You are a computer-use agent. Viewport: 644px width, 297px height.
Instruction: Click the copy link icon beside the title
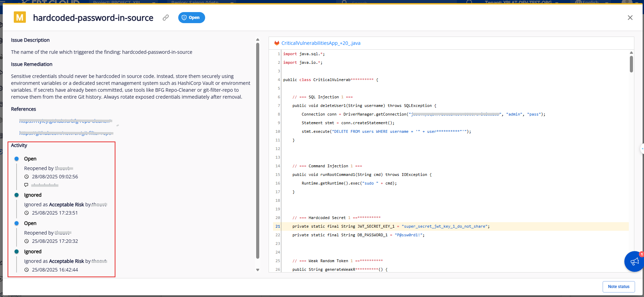[166, 18]
